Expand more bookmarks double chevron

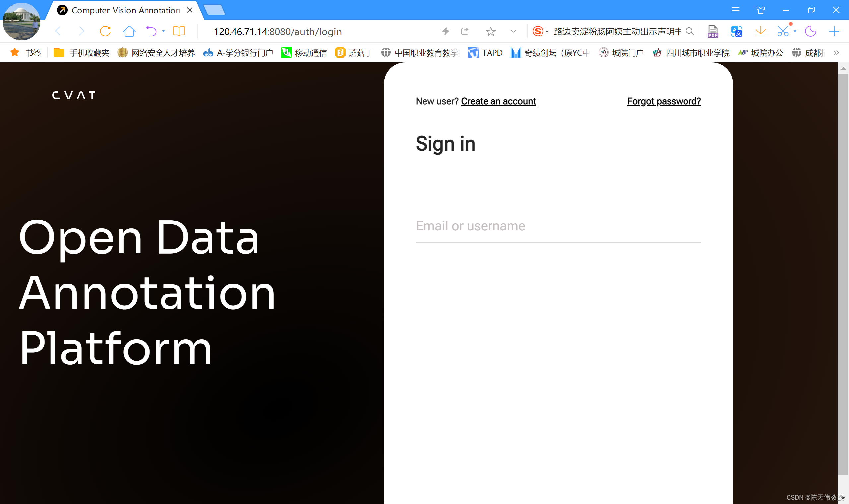coord(836,53)
